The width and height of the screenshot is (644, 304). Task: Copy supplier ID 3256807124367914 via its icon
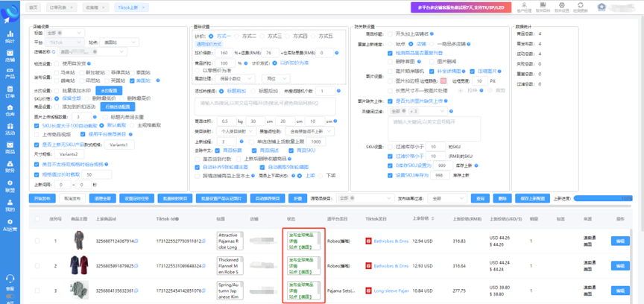click(136, 241)
